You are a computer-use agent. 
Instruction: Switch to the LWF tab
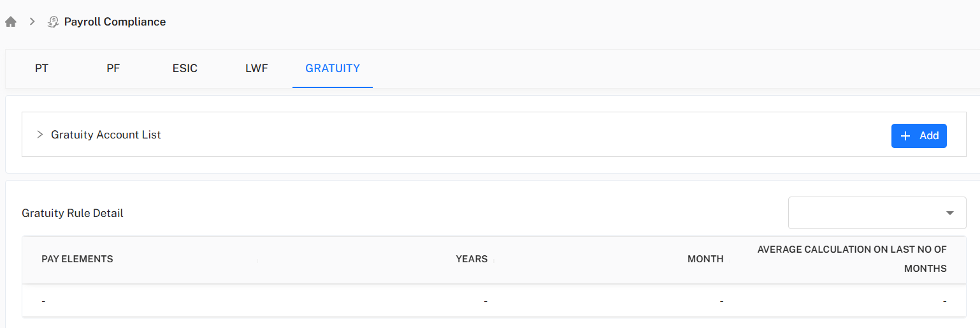click(x=256, y=68)
